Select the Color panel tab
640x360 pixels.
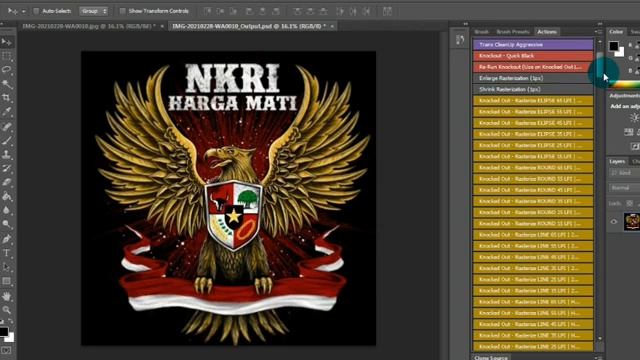(616, 32)
